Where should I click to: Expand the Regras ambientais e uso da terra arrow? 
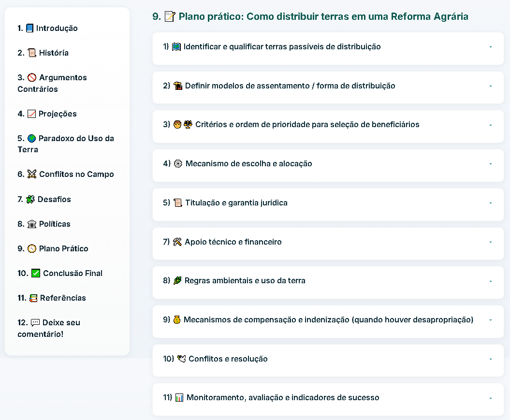click(x=491, y=281)
